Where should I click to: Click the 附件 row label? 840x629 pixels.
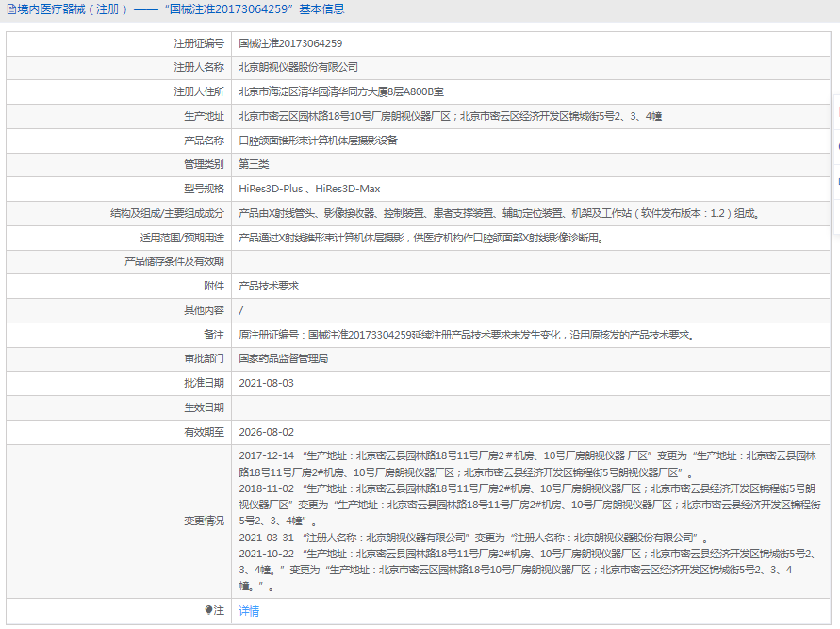(x=214, y=286)
